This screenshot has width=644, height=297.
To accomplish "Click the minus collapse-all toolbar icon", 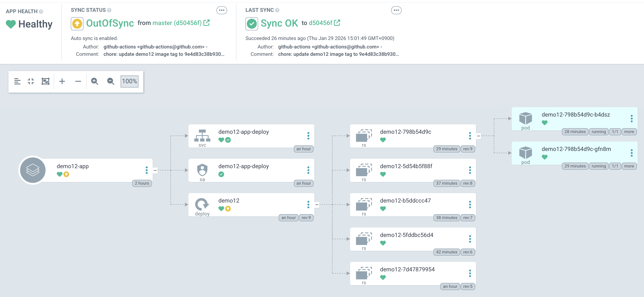I will pos(78,81).
